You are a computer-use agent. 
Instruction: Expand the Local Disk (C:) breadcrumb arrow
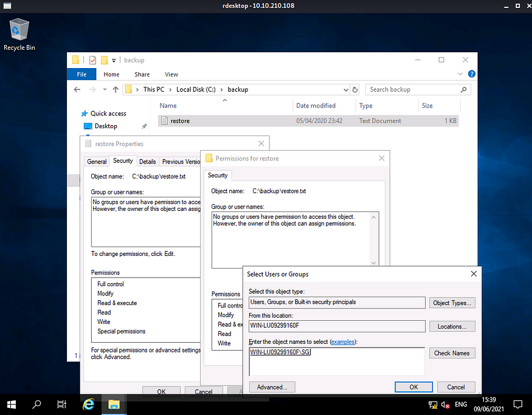point(221,89)
